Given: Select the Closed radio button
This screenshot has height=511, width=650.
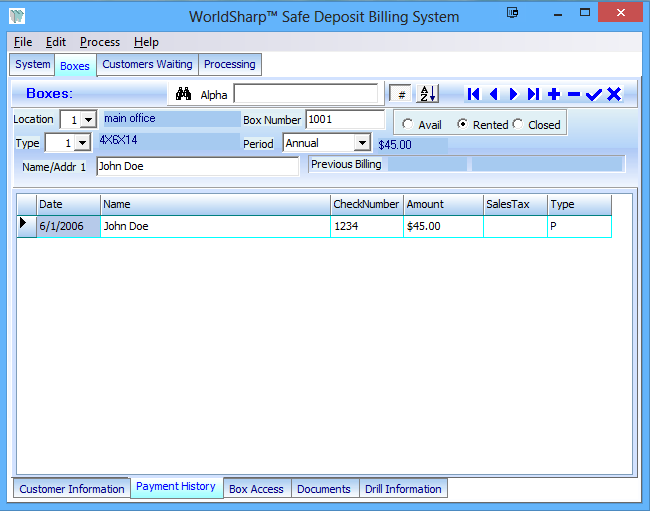Looking at the screenshot, I should point(518,125).
